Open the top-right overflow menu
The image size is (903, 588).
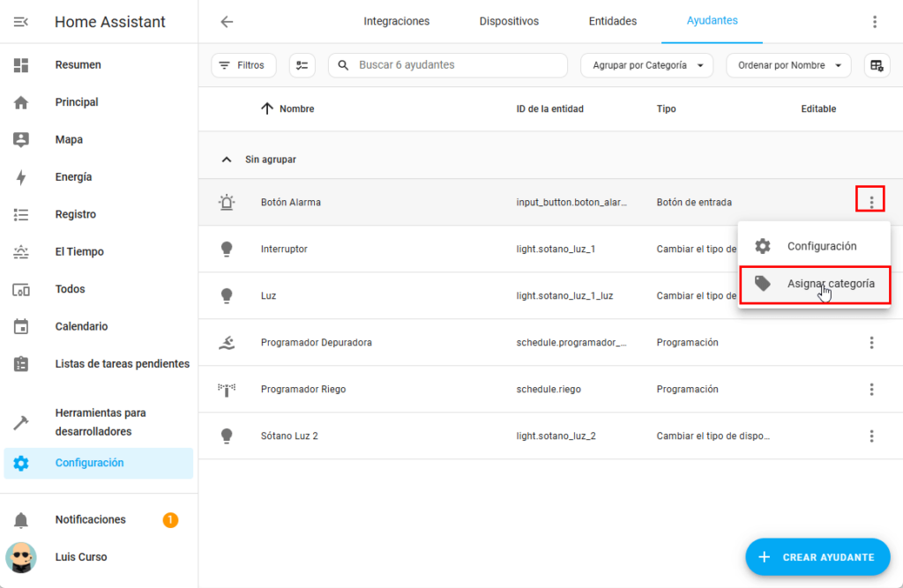[874, 22]
